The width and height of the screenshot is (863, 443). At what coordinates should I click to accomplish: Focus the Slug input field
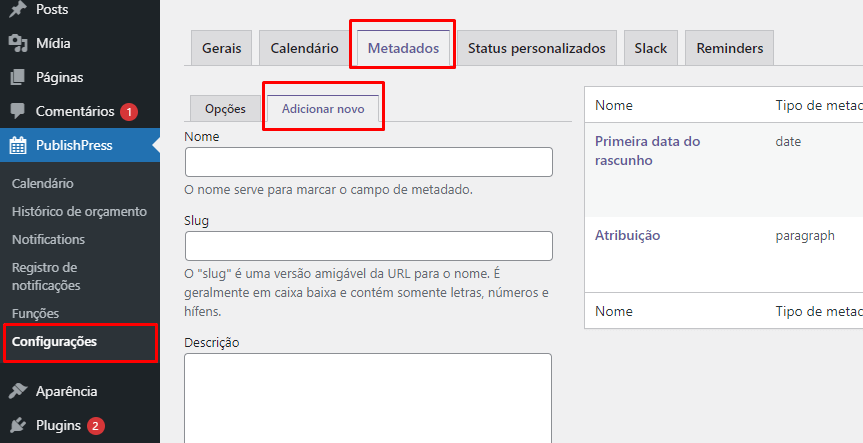(369, 246)
